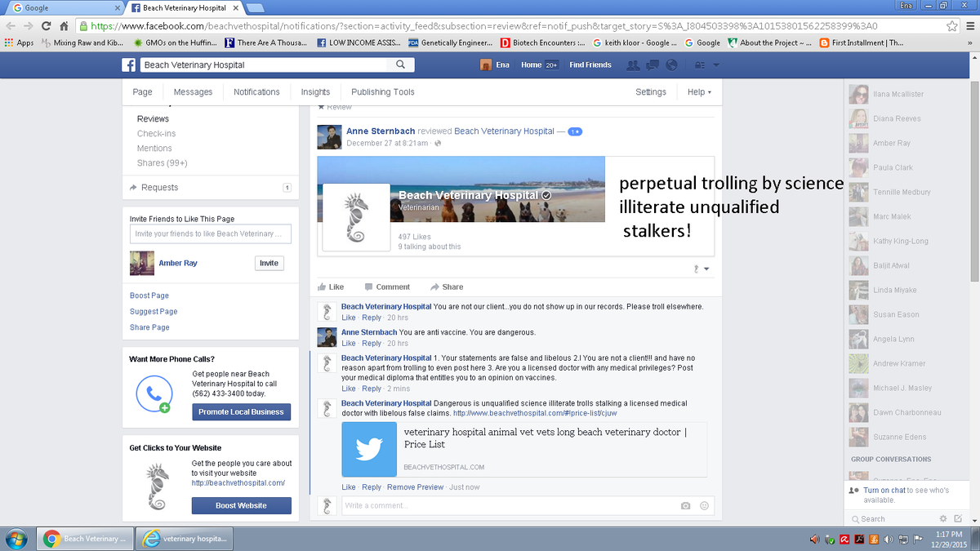
Task: Click Chrome reload button
Action: point(46,26)
